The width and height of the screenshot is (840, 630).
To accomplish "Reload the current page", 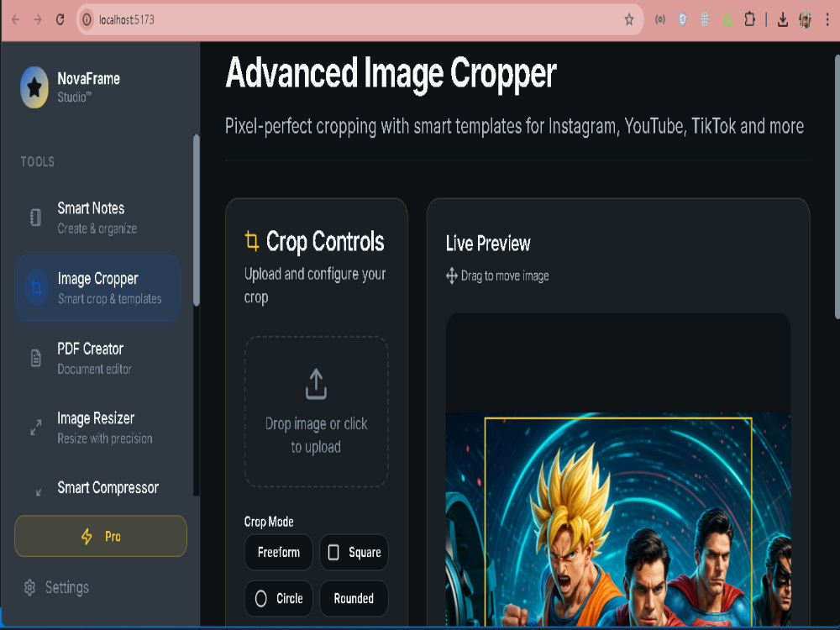I will click(60, 20).
